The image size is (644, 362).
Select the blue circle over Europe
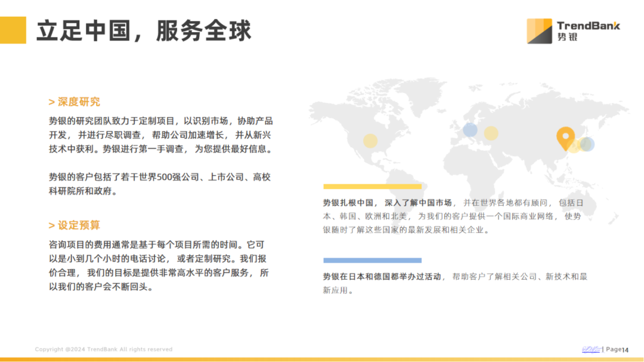pos(470,129)
